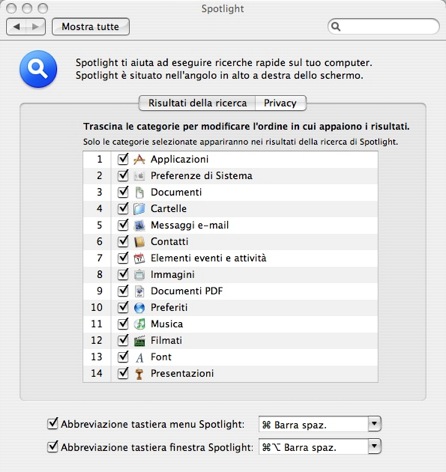Uncheck the Documenti PDF checkbox
Screen dimensions: 446x472
tap(123, 291)
